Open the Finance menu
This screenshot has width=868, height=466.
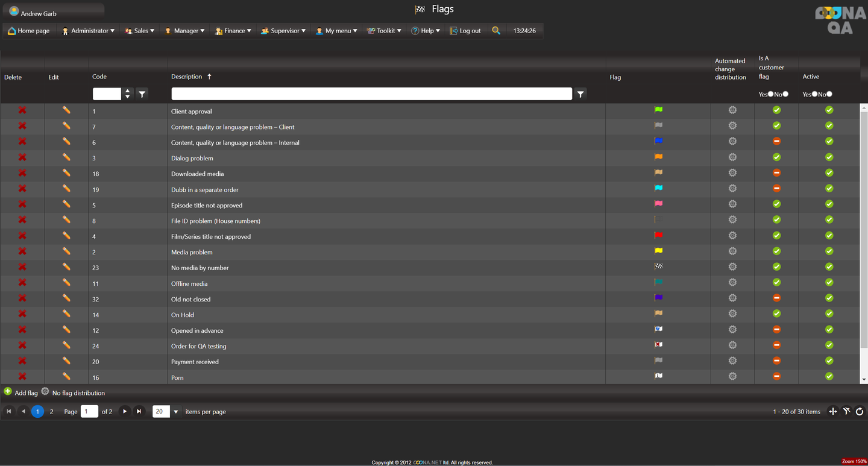click(233, 31)
